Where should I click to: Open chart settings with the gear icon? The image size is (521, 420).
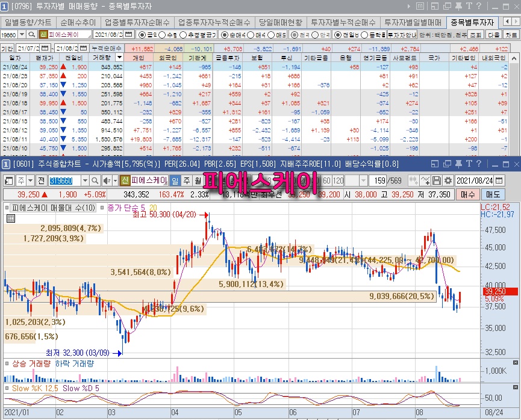(448, 181)
